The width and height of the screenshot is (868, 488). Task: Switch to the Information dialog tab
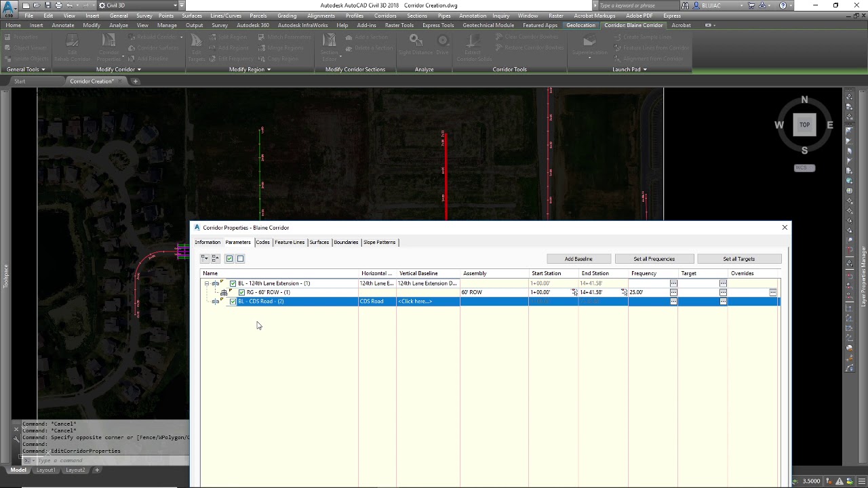(x=208, y=242)
